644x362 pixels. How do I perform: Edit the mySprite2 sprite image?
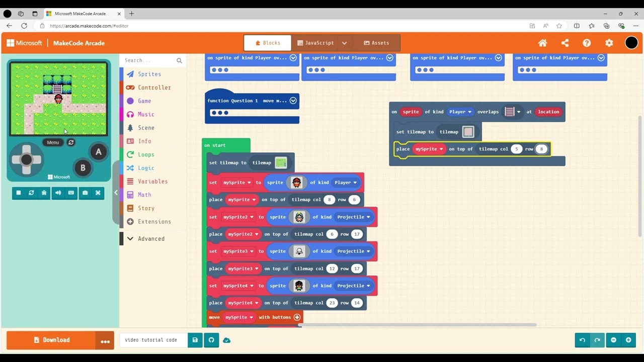[x=299, y=217]
